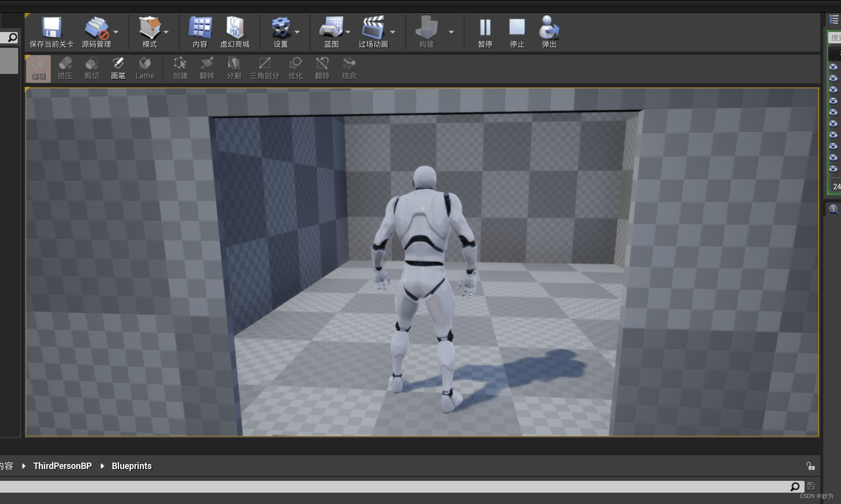
Task: Click the 结合 weld tool
Action: [349, 68]
